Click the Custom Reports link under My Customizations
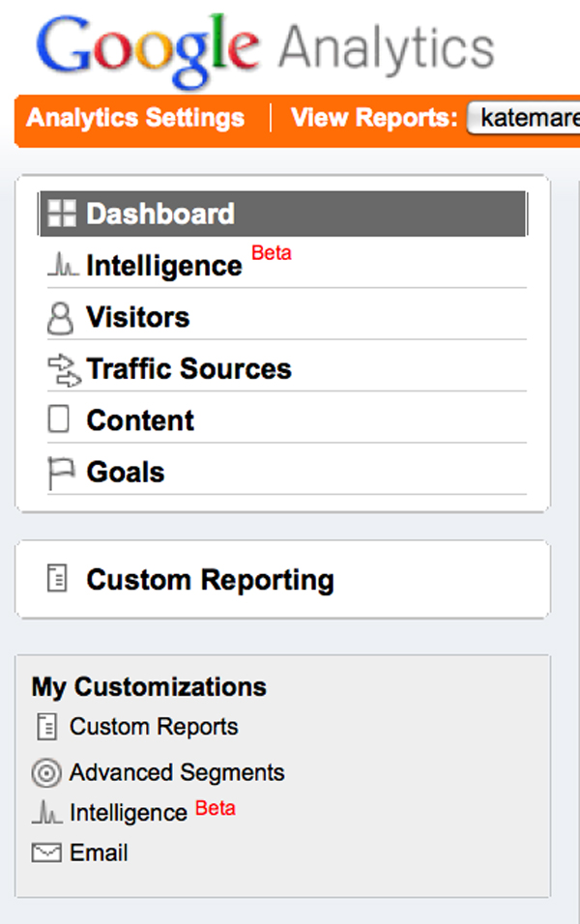 [154, 727]
